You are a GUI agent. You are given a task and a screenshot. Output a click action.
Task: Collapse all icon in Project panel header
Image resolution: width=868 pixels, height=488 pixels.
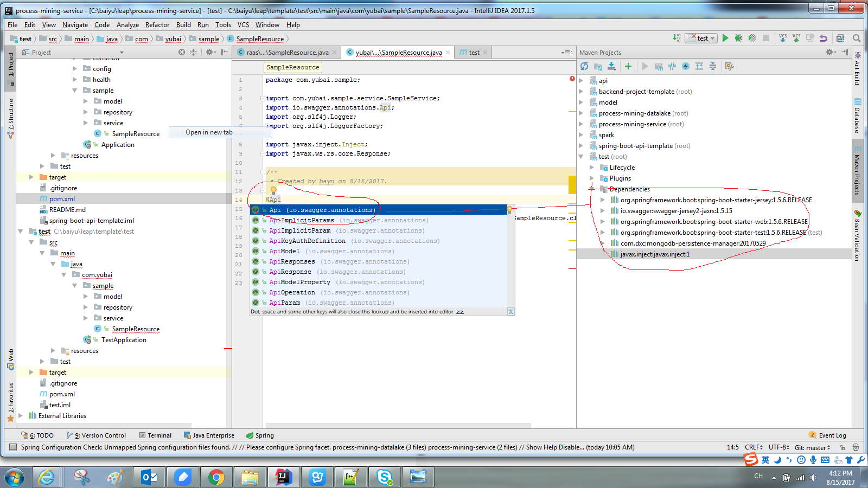[193, 52]
